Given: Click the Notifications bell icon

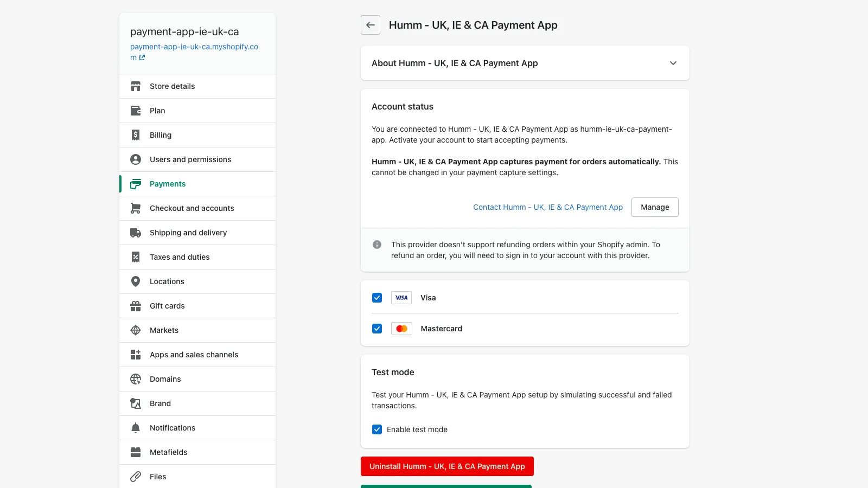Looking at the screenshot, I should tap(136, 428).
